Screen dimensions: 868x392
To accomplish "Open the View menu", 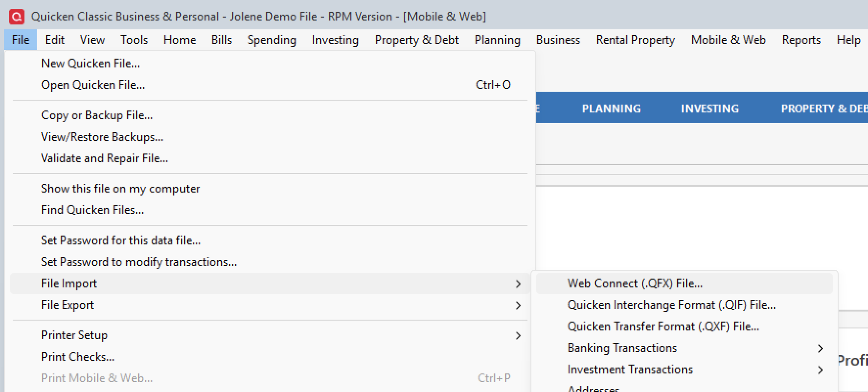I will click(x=92, y=40).
